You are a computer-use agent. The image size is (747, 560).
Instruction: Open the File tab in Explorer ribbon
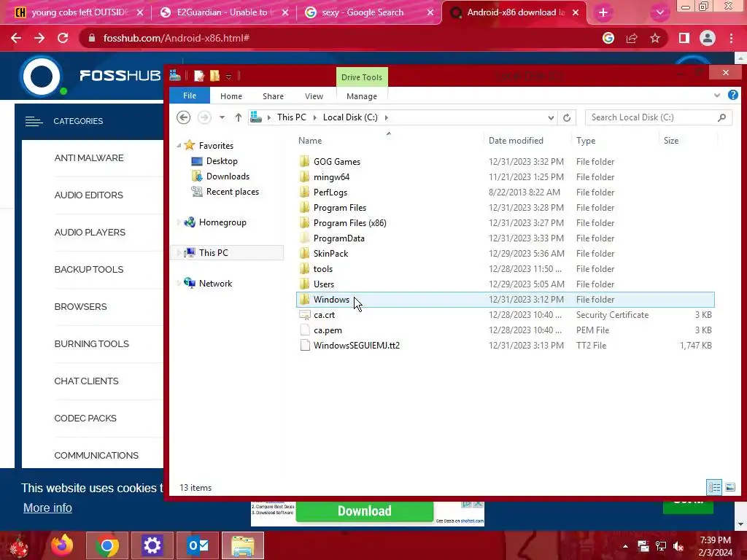pyautogui.click(x=190, y=96)
